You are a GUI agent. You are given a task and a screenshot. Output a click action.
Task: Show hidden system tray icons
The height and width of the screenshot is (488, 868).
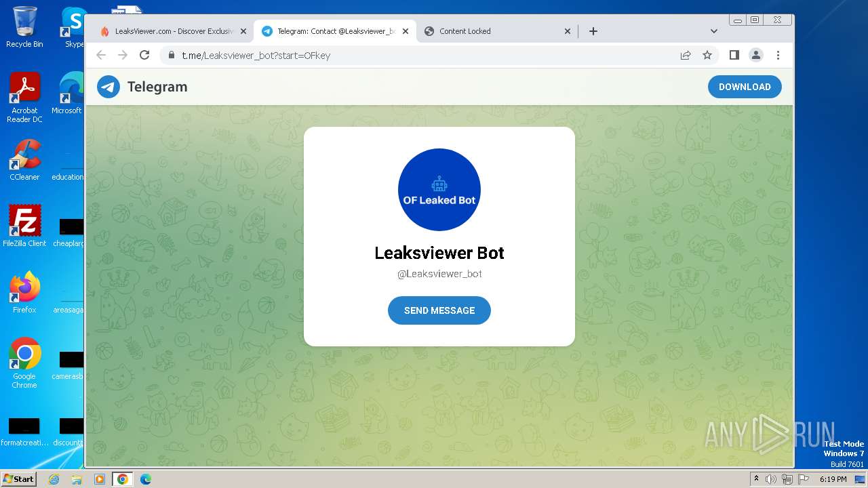tap(757, 479)
